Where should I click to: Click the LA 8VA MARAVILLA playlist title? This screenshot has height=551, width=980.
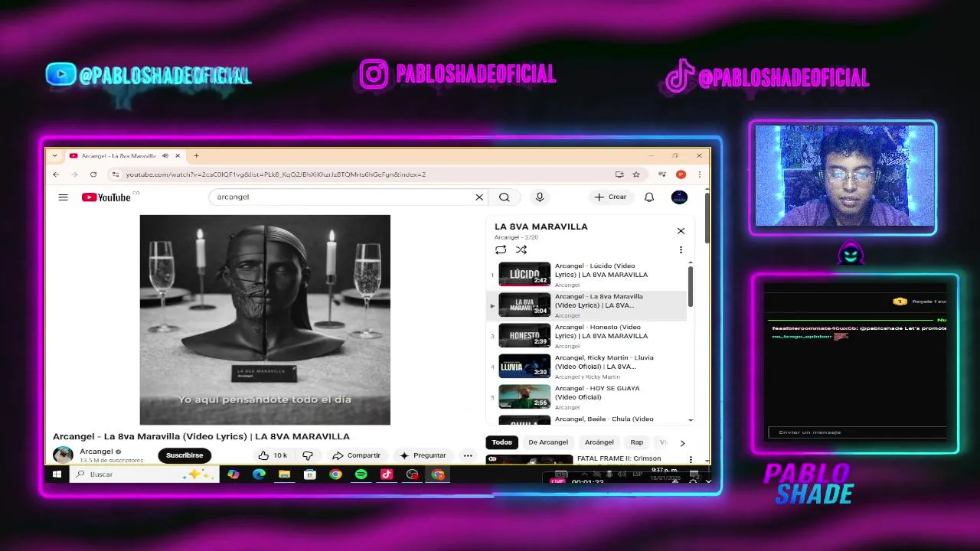click(x=541, y=227)
